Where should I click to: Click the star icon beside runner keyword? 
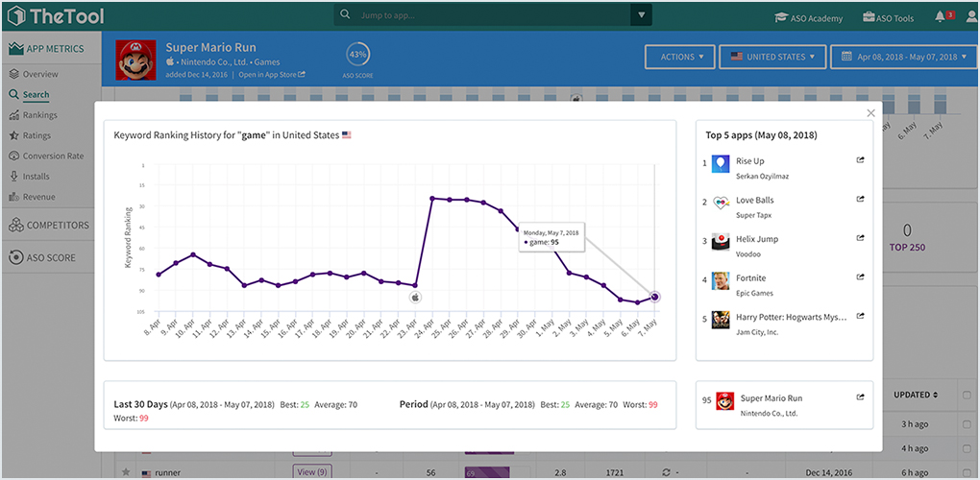pyautogui.click(x=126, y=472)
